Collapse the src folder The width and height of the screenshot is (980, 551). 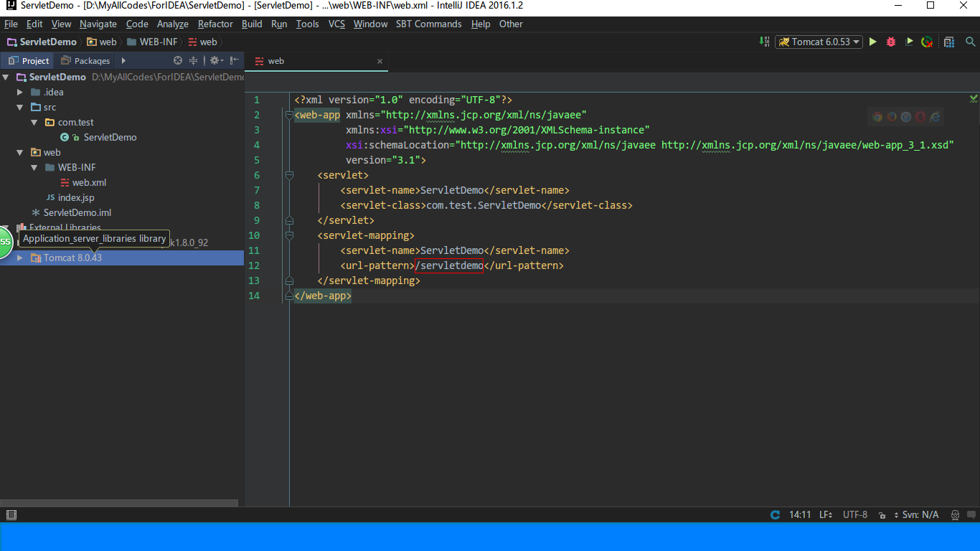pos(20,107)
